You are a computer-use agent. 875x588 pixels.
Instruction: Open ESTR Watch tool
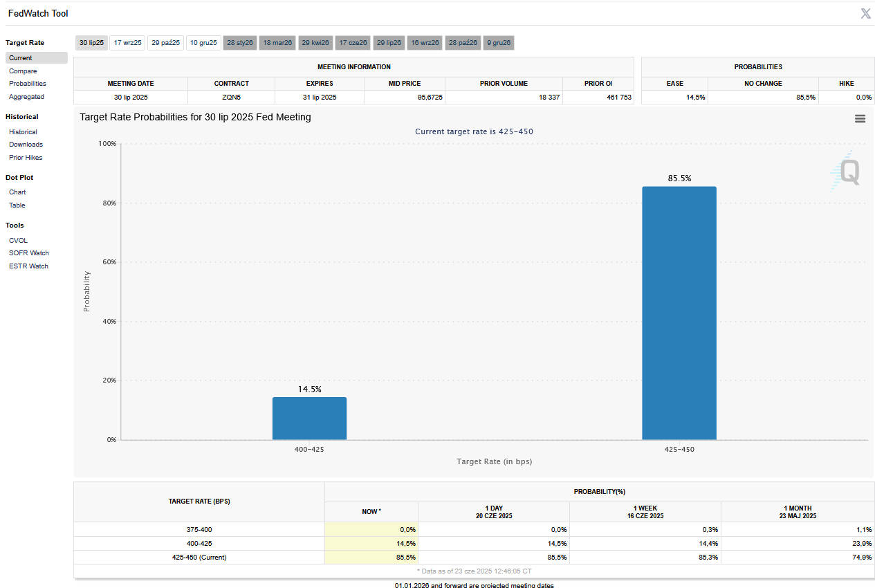(28, 266)
